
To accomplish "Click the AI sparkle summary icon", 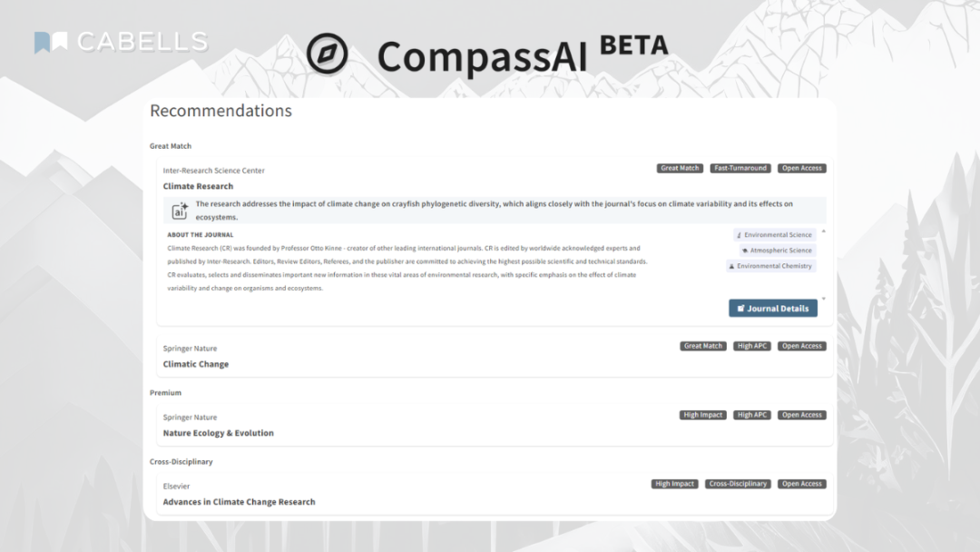I will click(x=180, y=211).
